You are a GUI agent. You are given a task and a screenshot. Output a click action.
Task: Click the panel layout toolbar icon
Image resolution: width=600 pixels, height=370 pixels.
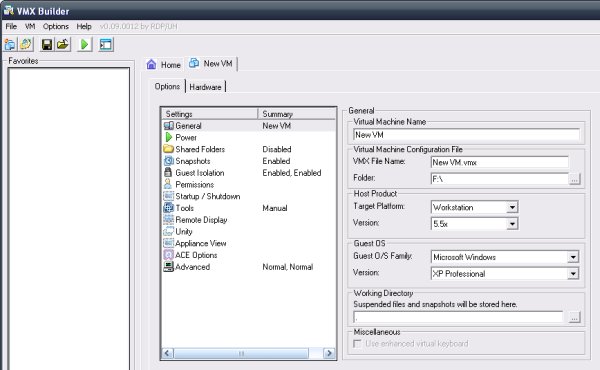click(x=106, y=44)
